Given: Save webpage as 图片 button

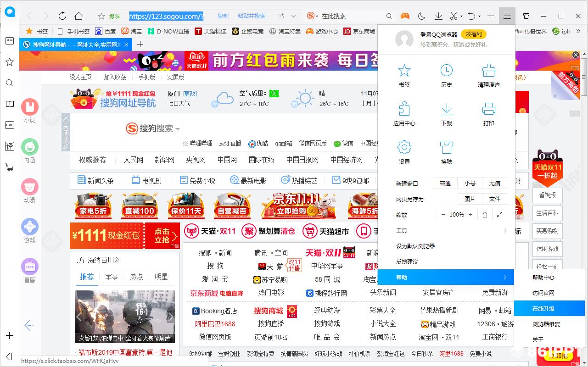Looking at the screenshot, I should [470, 199].
